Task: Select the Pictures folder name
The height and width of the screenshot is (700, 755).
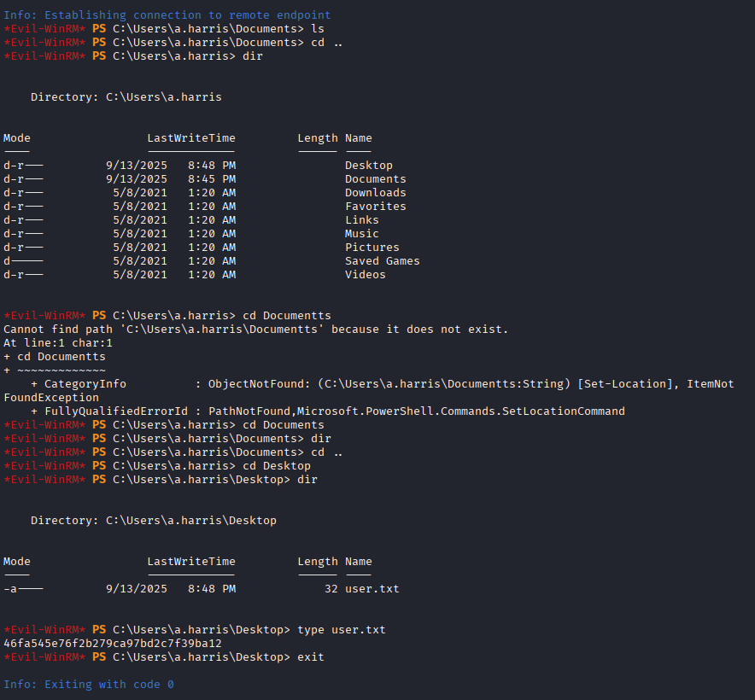Action: pos(372,248)
